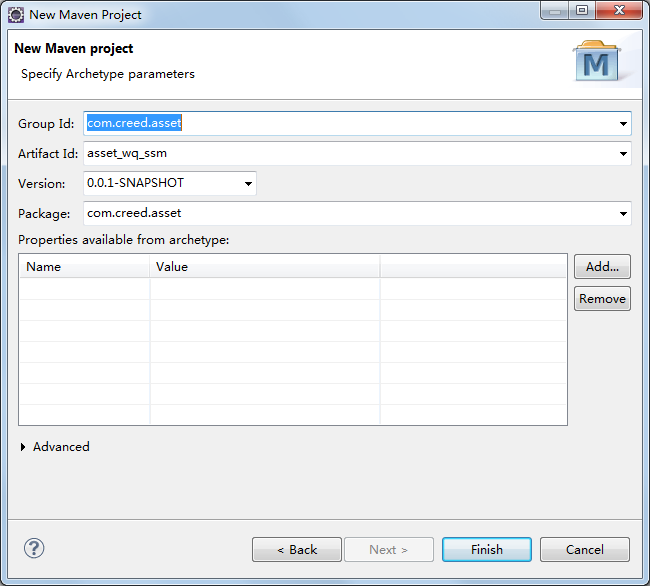The image size is (650, 586).
Task: Open the Artifact Id dropdown arrow
Action: [623, 154]
